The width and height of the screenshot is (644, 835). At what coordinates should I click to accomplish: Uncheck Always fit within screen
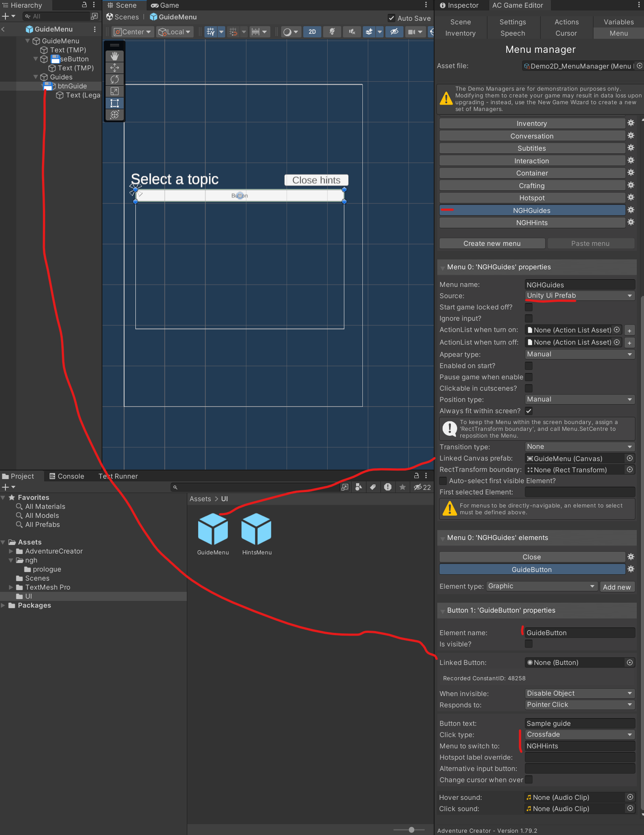pos(529,411)
